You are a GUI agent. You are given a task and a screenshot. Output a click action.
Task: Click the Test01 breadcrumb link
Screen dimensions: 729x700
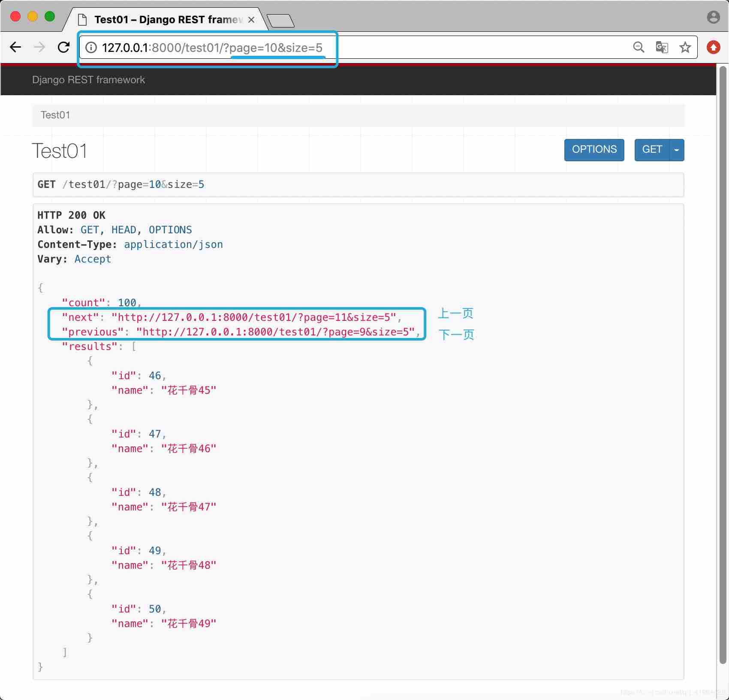(55, 115)
